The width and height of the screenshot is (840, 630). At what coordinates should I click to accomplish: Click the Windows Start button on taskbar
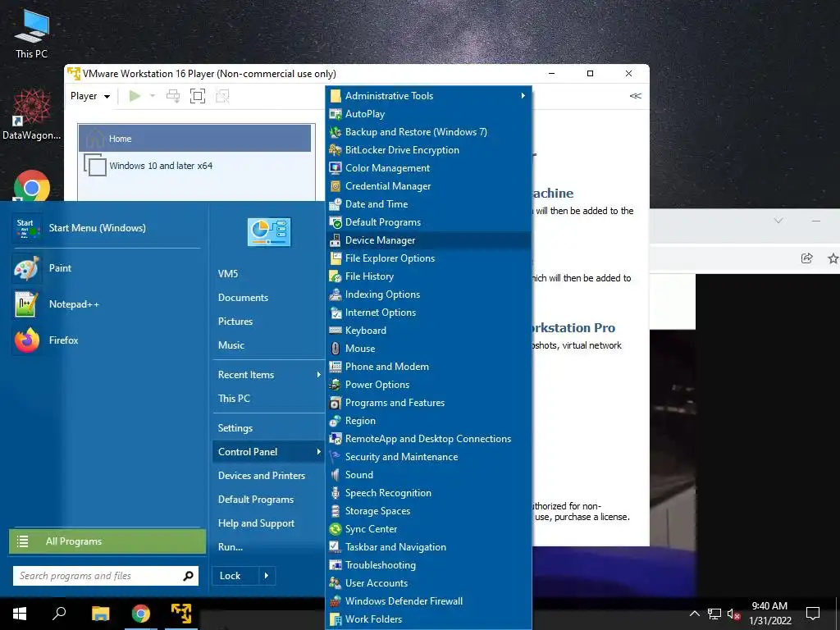(x=20, y=614)
